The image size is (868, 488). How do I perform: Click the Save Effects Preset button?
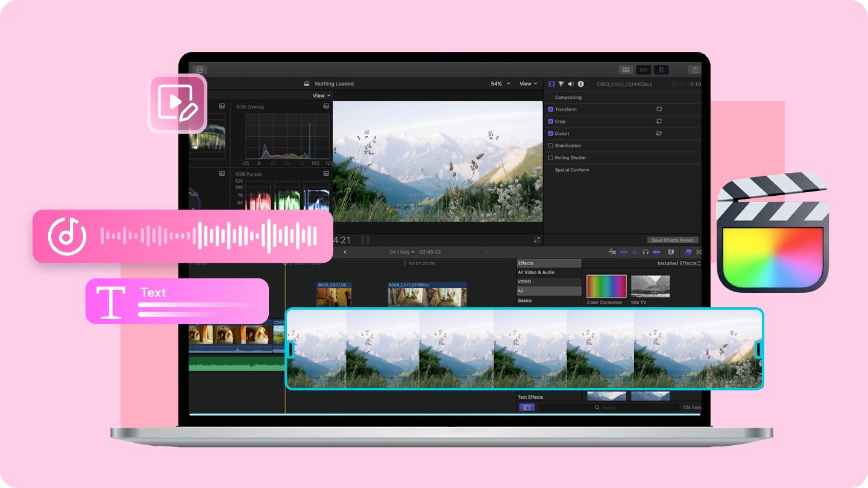pyautogui.click(x=673, y=240)
